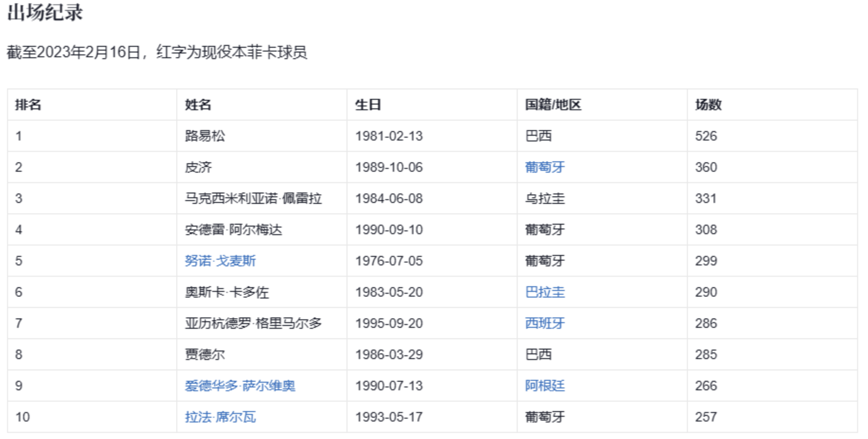Image resolution: width=868 pixels, height=439 pixels.
Task: Follow the 葡萄牙 link in 皮济's row
Action: click(x=545, y=167)
